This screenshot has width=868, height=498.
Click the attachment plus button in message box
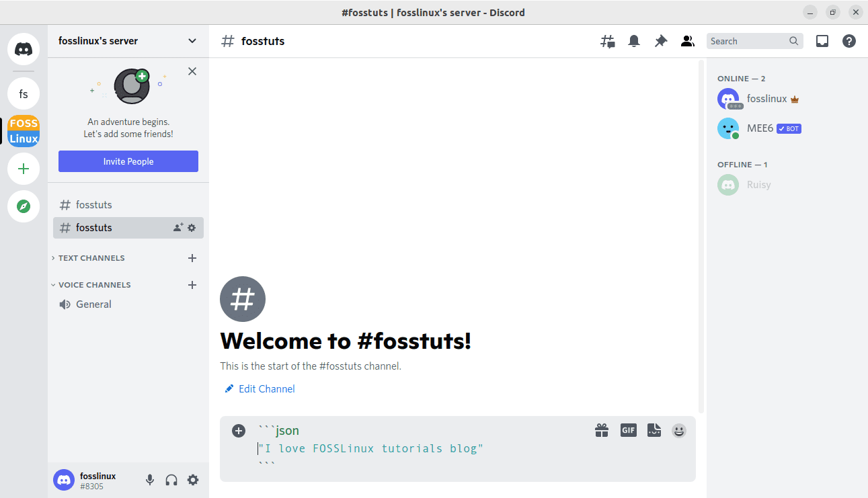click(239, 431)
